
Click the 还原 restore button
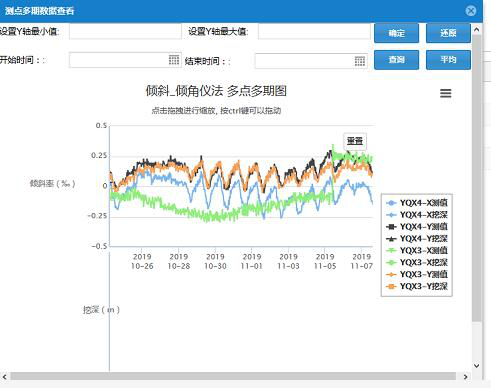[x=448, y=33]
